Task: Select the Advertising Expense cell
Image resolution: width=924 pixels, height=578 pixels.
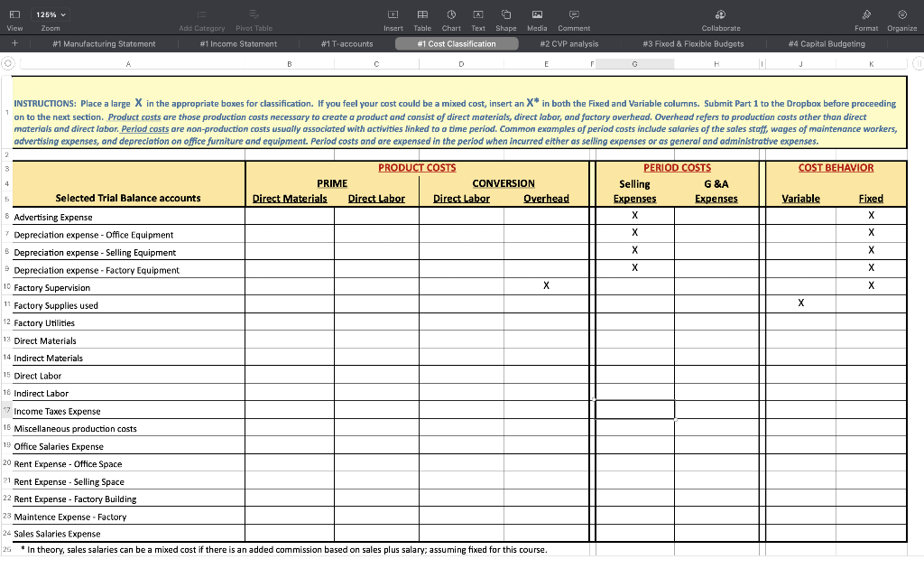Action: [126, 216]
